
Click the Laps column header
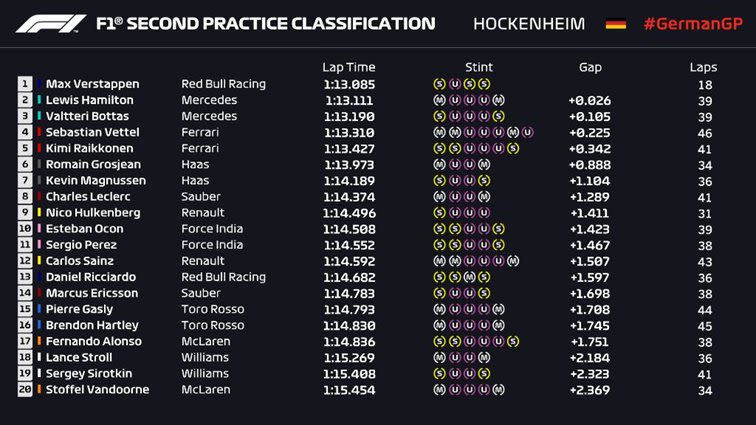coord(703,67)
